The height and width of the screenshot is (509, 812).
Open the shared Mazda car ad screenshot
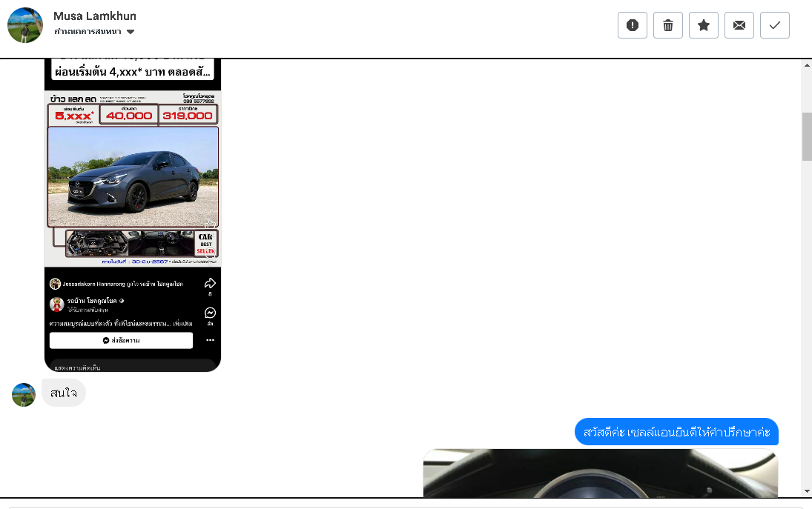tap(133, 215)
